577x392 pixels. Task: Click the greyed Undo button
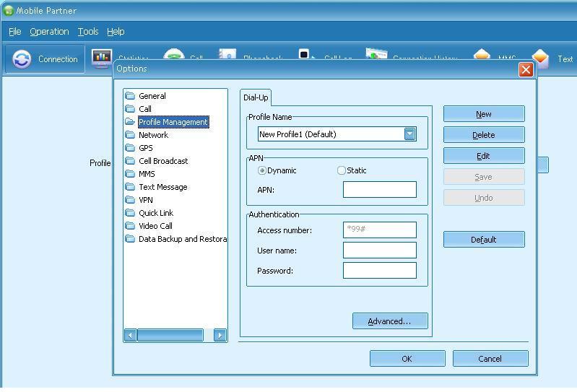pos(484,198)
